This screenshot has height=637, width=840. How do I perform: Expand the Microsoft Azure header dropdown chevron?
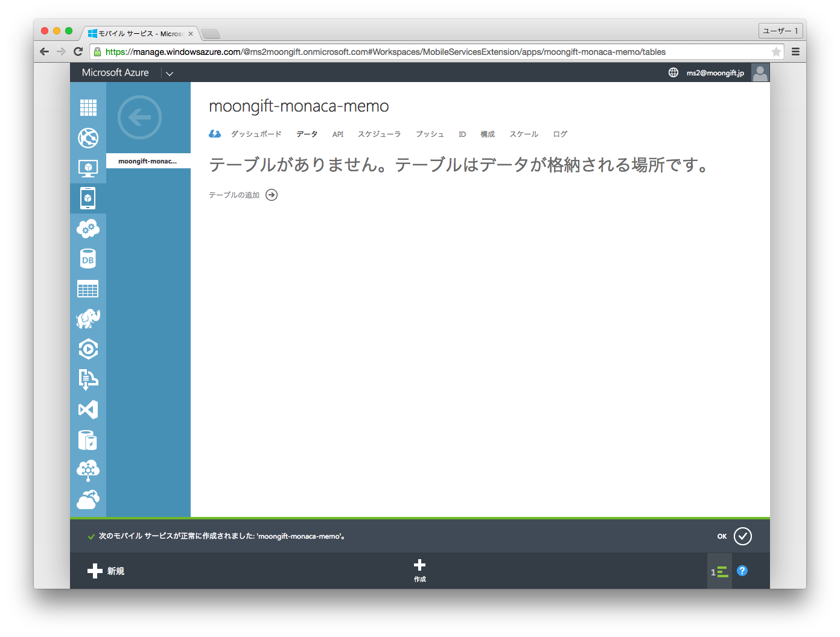[x=170, y=74]
